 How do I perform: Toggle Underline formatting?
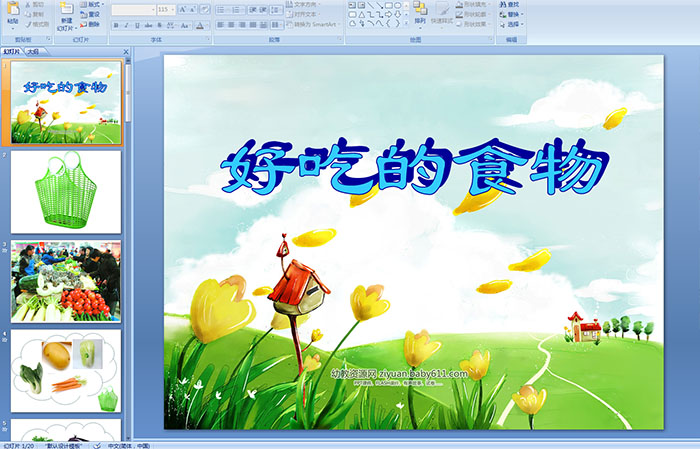tap(137, 25)
